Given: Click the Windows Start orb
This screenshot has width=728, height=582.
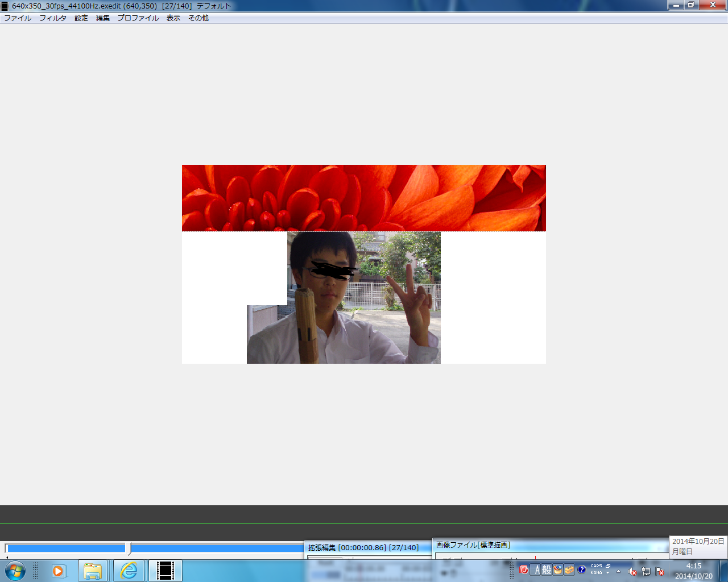Looking at the screenshot, I should [x=15, y=571].
